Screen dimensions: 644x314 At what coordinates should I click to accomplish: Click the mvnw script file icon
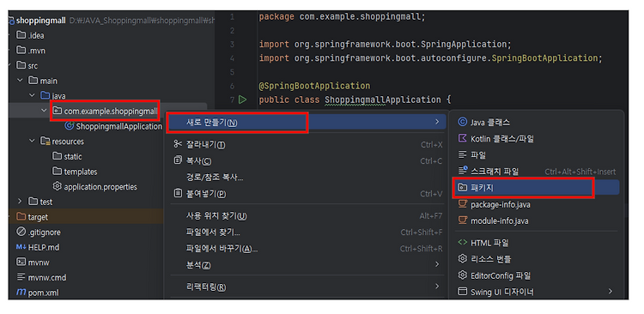[x=21, y=263]
